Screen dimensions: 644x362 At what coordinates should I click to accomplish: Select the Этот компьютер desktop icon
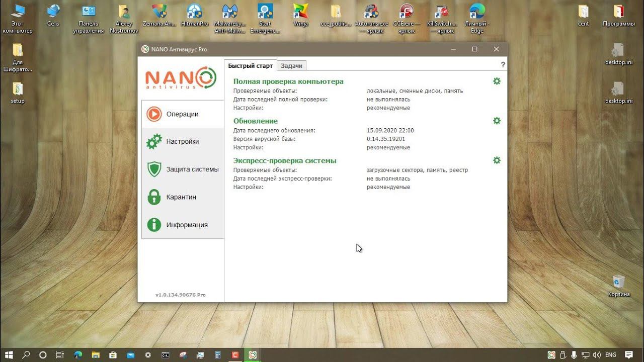18,19
